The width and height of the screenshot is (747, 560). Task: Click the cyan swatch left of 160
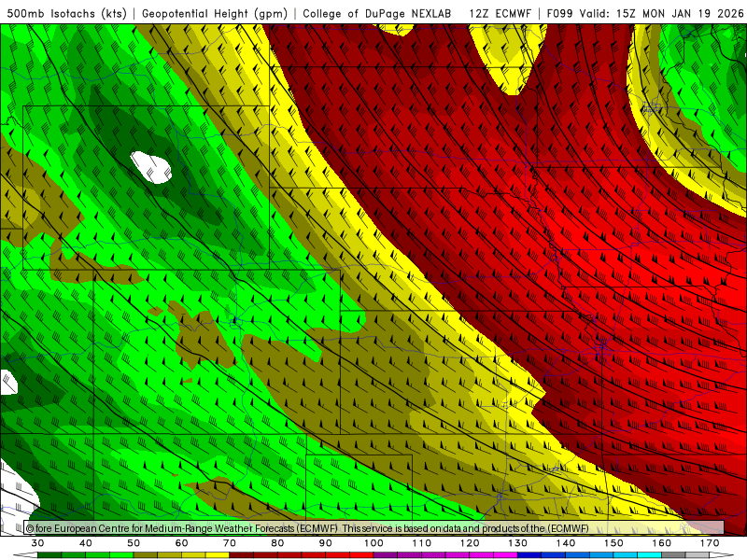point(649,555)
